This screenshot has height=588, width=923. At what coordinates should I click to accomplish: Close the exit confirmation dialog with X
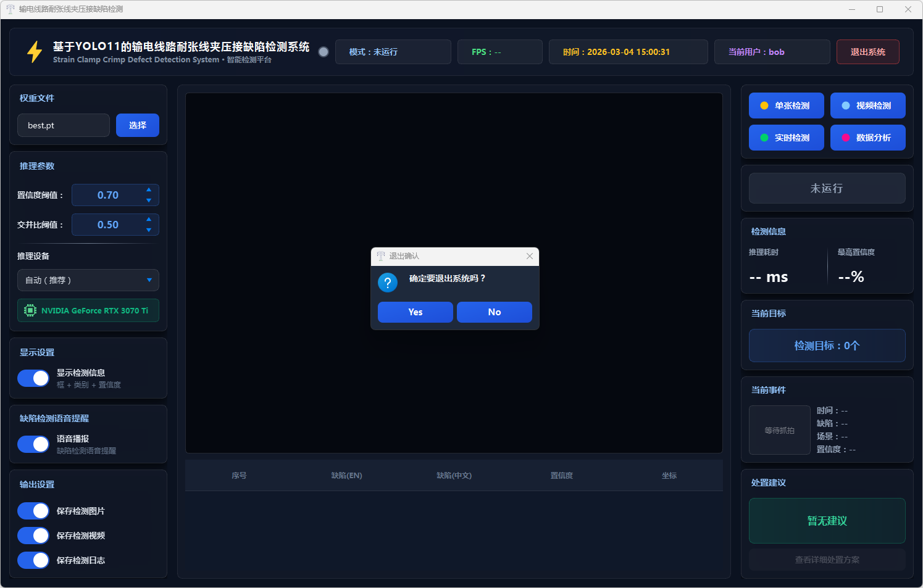coord(529,256)
